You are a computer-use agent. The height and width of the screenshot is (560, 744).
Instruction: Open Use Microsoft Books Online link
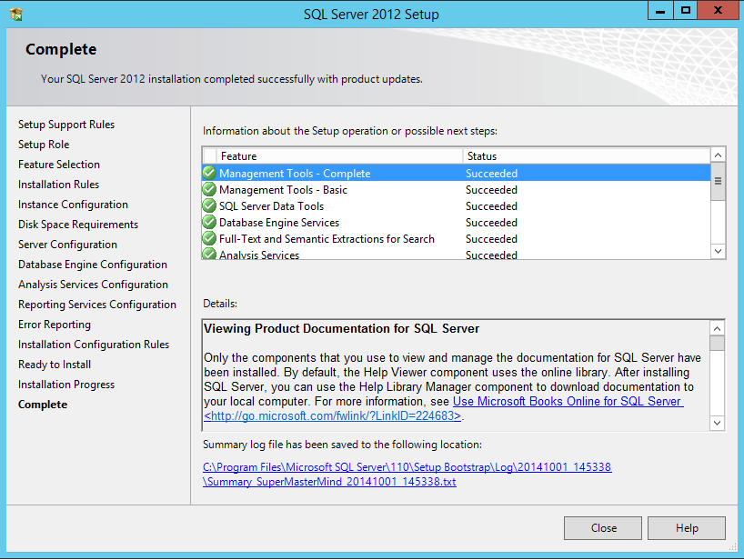click(x=568, y=402)
